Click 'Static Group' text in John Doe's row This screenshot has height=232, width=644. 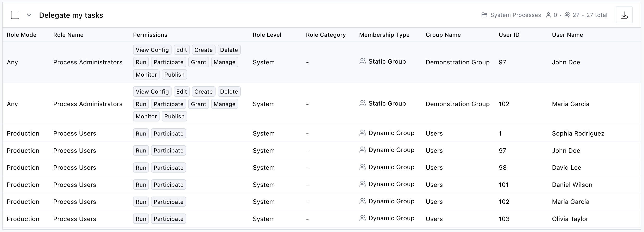(x=387, y=62)
